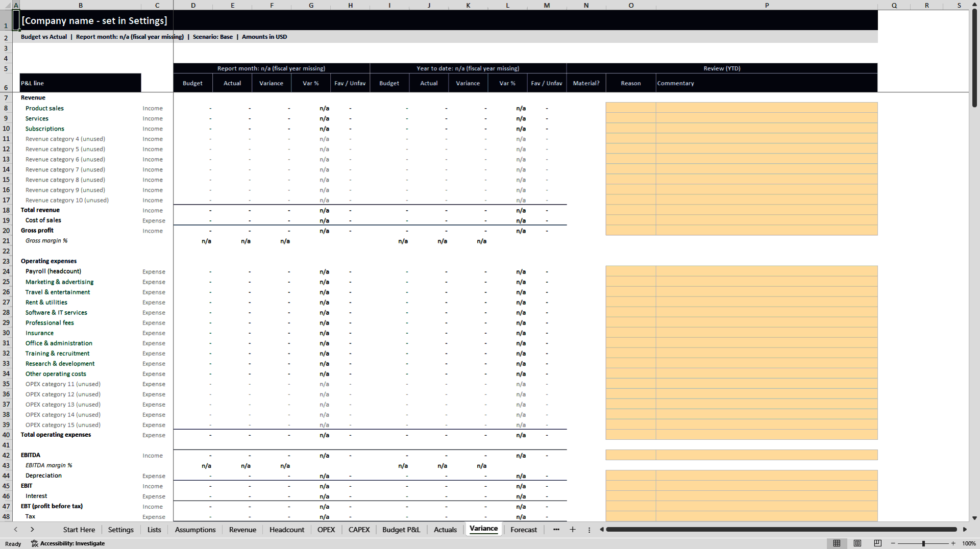Click the Commentary cell for Product sales
The width and height of the screenshot is (980, 549).
pyautogui.click(x=767, y=108)
